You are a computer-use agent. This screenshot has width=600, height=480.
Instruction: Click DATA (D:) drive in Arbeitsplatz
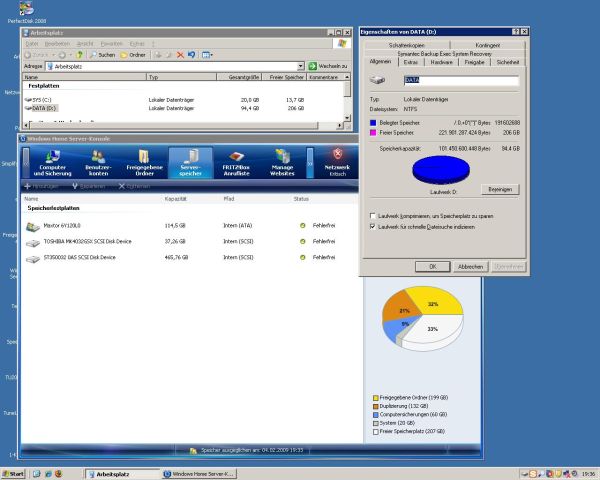[41, 108]
